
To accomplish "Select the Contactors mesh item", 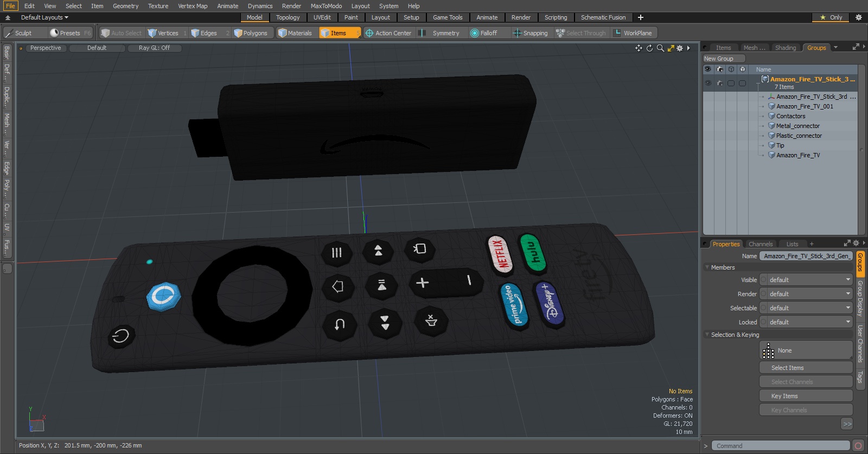I will click(x=790, y=116).
